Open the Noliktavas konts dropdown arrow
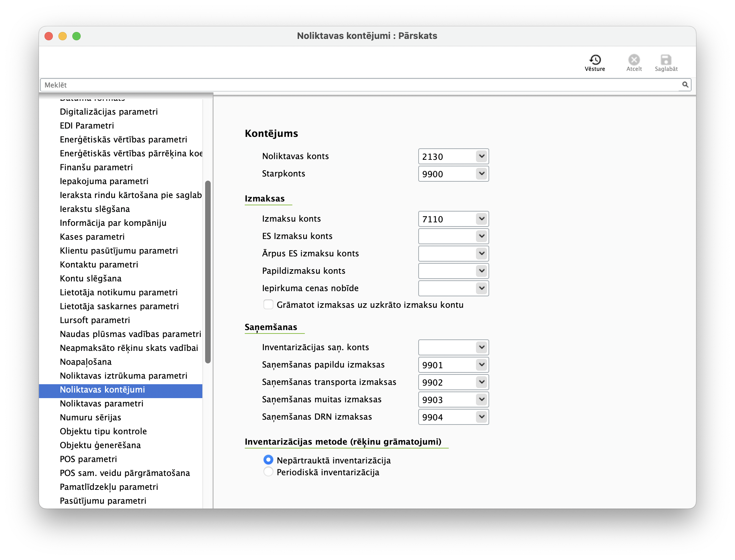 [x=482, y=156]
